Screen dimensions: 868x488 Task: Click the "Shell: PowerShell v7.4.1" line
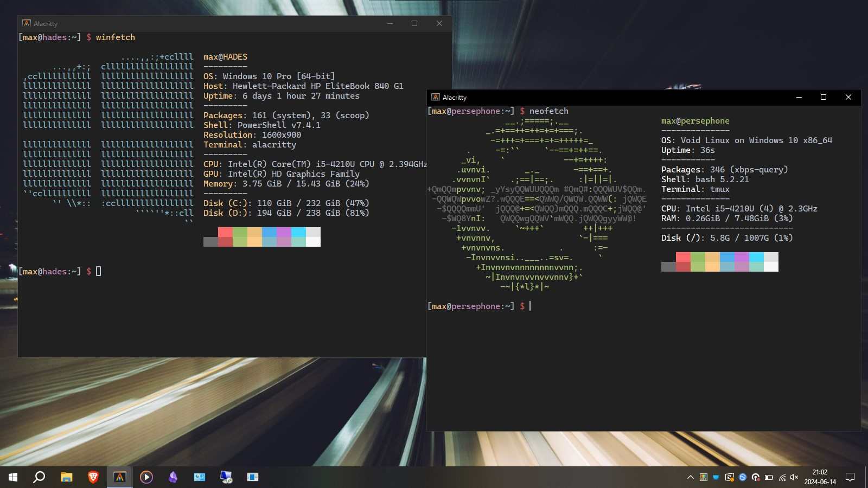(x=262, y=125)
